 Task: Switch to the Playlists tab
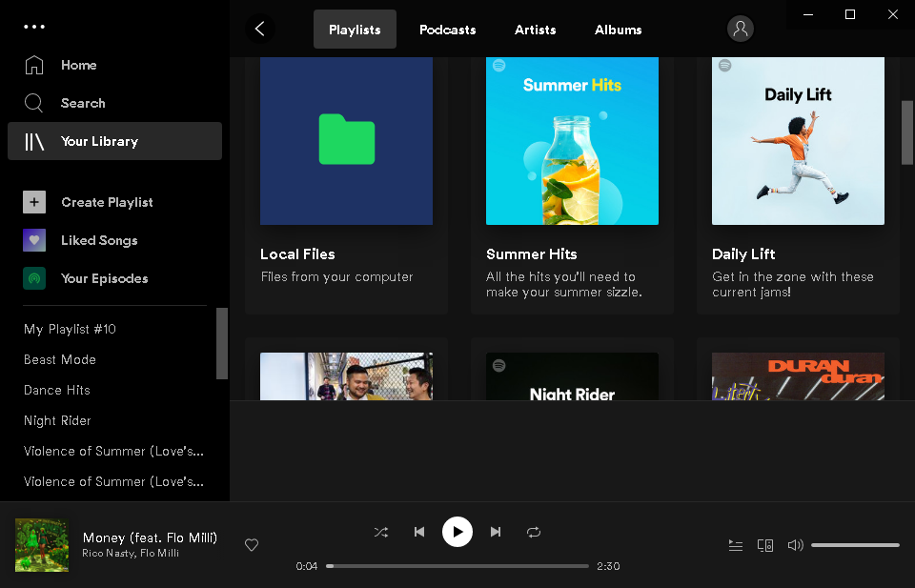[x=355, y=30]
